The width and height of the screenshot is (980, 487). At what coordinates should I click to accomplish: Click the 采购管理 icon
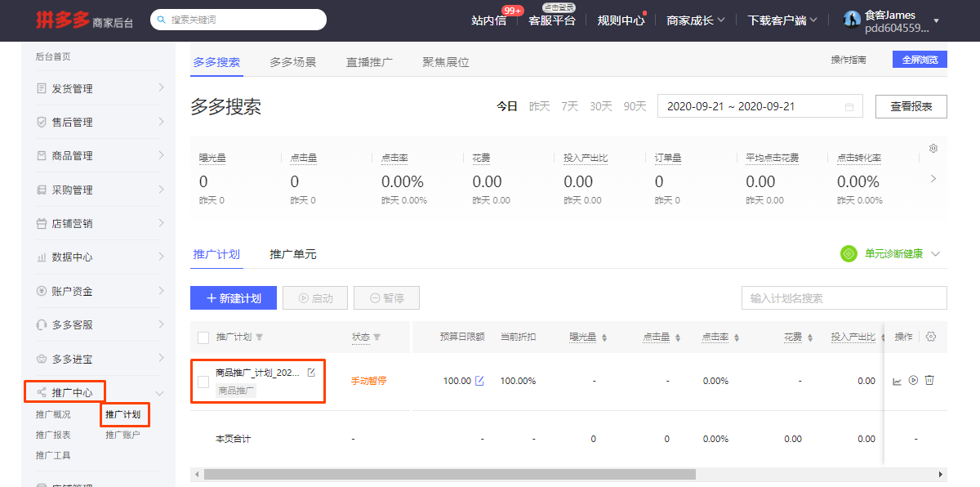pyautogui.click(x=41, y=190)
